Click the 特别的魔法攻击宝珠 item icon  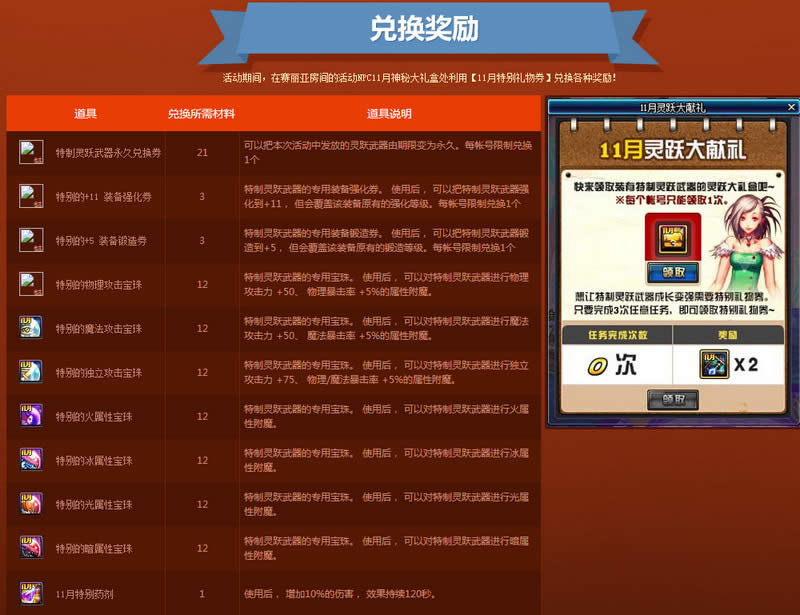point(31,327)
